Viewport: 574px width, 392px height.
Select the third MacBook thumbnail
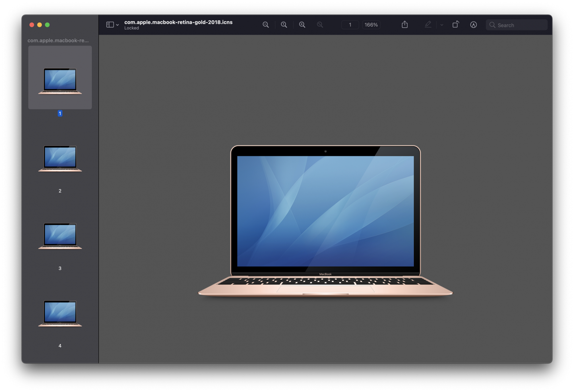(60, 236)
